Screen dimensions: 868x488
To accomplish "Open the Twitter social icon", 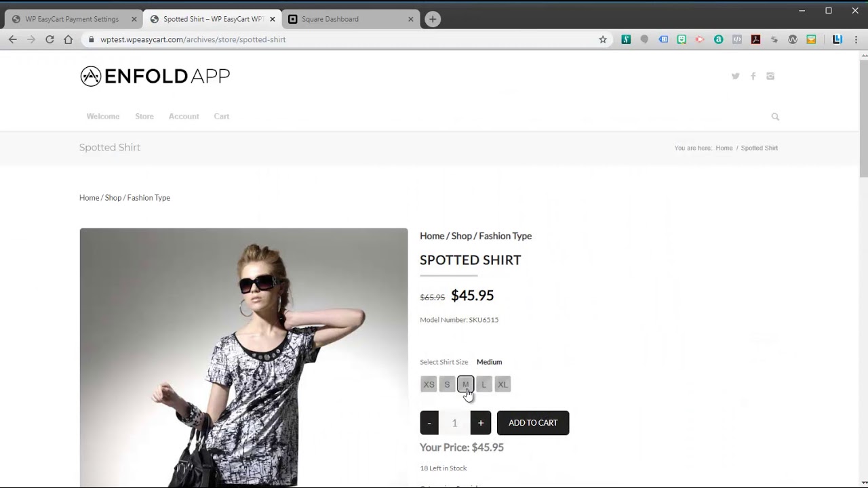I will pos(735,76).
